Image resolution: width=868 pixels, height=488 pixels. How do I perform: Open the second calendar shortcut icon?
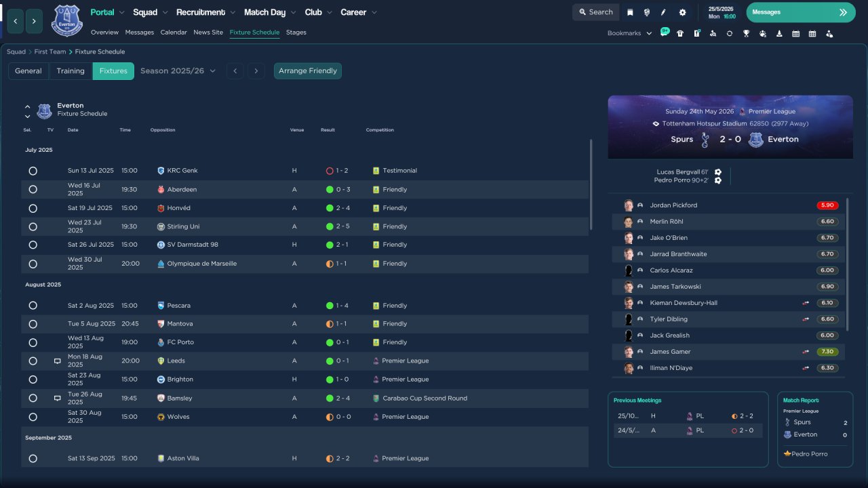tap(812, 33)
